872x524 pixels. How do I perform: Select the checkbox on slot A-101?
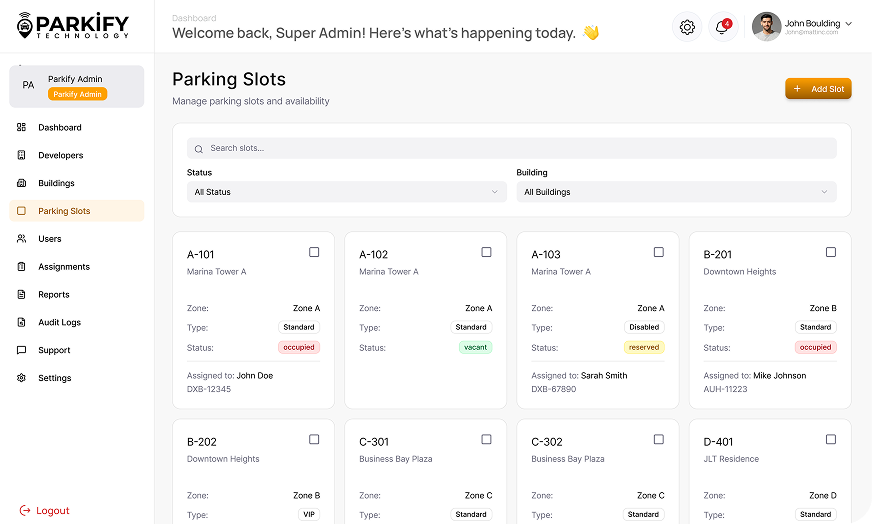point(314,253)
